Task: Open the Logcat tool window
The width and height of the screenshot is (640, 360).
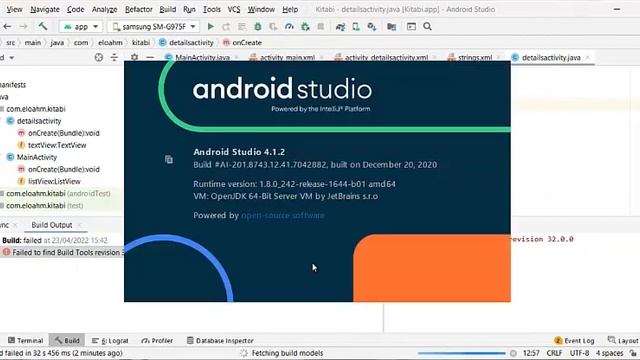Action: click(x=110, y=340)
